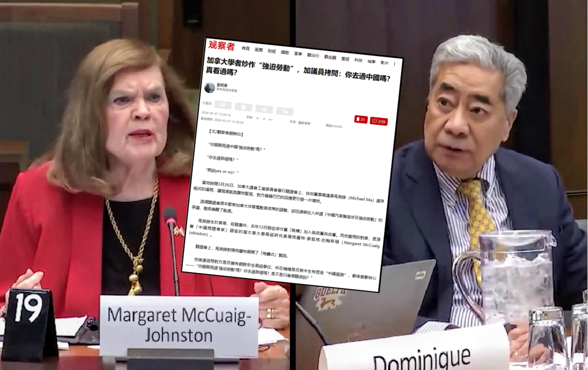The height and width of the screenshot is (370, 588).
Task: Go to 首頁 in the navigation bar
Action: coord(246,49)
